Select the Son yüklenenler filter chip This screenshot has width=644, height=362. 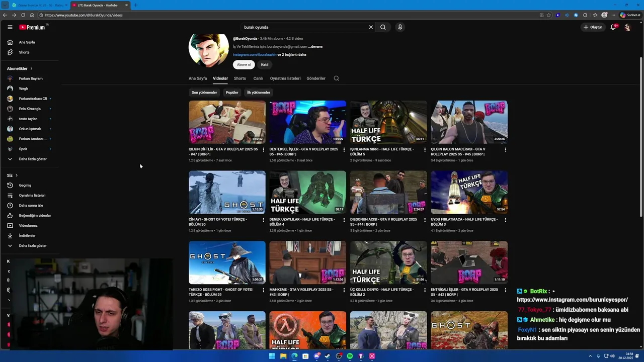204,93
